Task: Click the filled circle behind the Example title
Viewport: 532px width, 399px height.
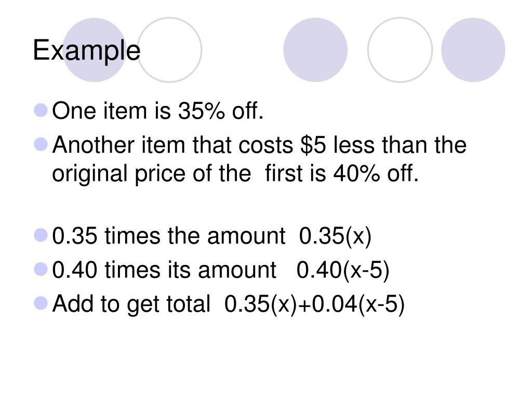Action: pos(95,50)
